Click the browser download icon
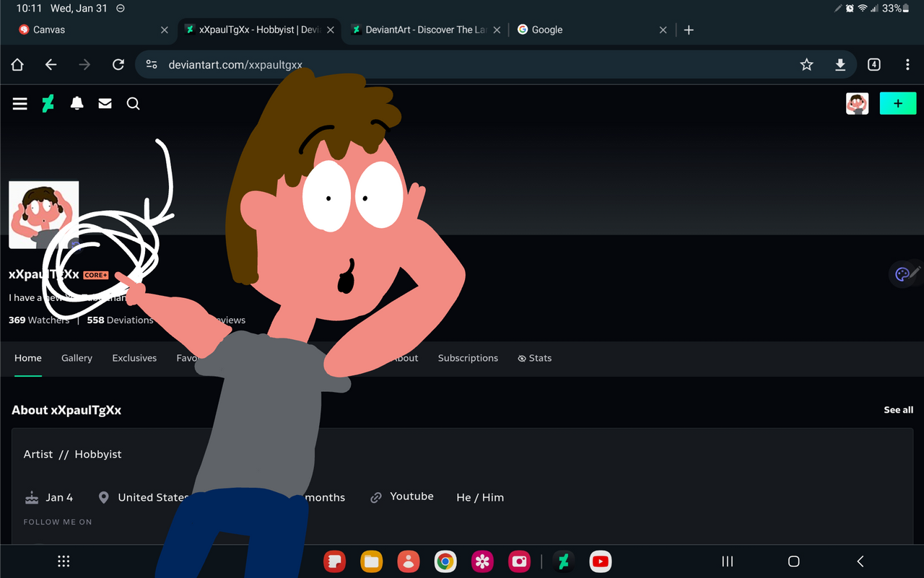The image size is (924, 578). (840, 65)
